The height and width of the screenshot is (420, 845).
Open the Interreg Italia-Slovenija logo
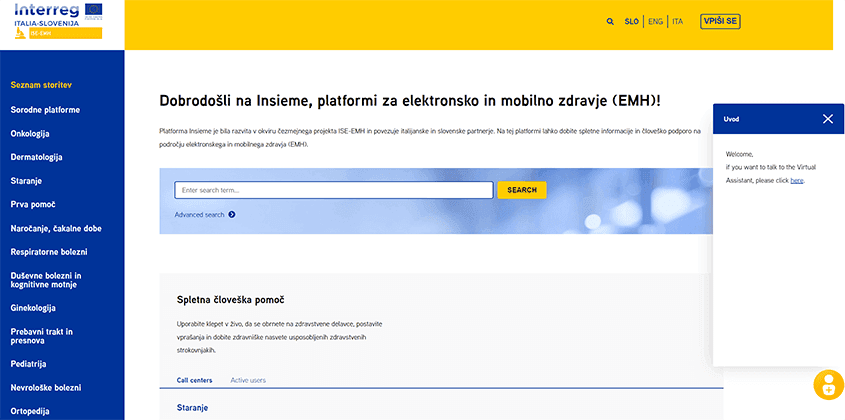(x=58, y=20)
